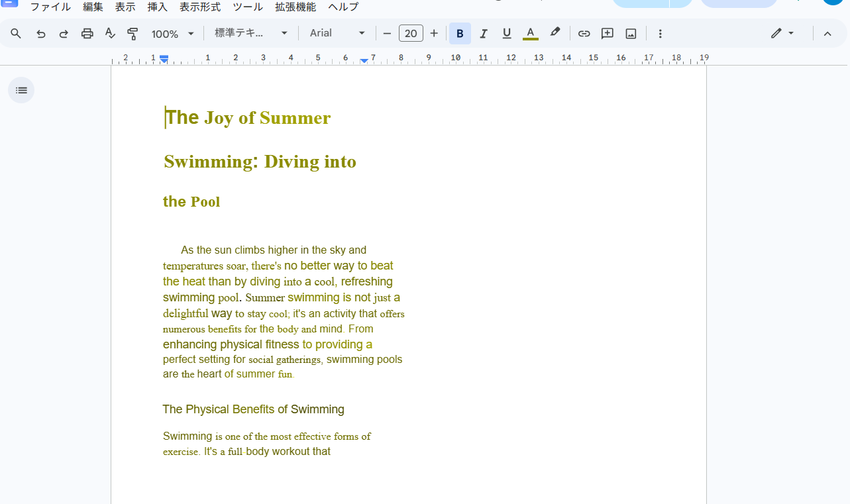The height and width of the screenshot is (504, 850).
Task: Select the paint format roller tool
Action: [133, 34]
